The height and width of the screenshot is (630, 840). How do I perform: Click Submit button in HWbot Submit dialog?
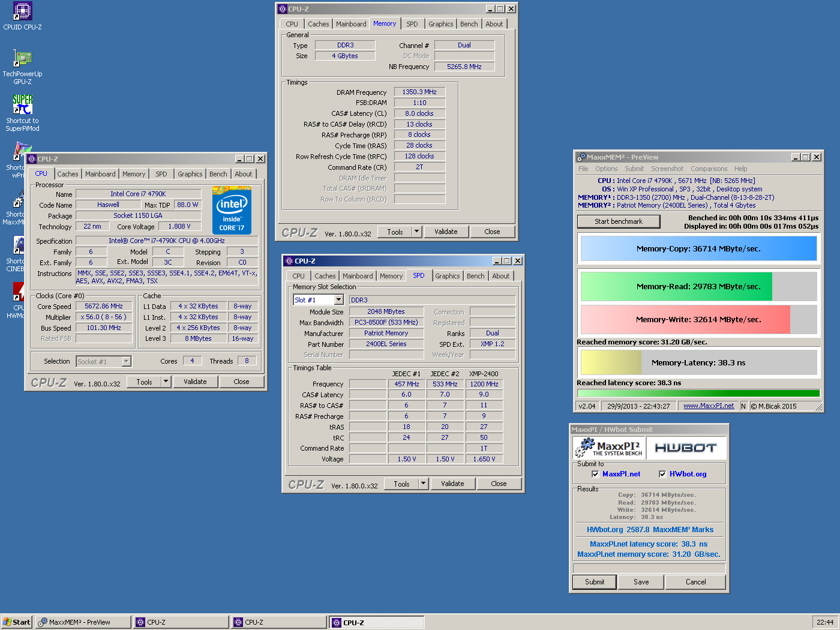595,582
